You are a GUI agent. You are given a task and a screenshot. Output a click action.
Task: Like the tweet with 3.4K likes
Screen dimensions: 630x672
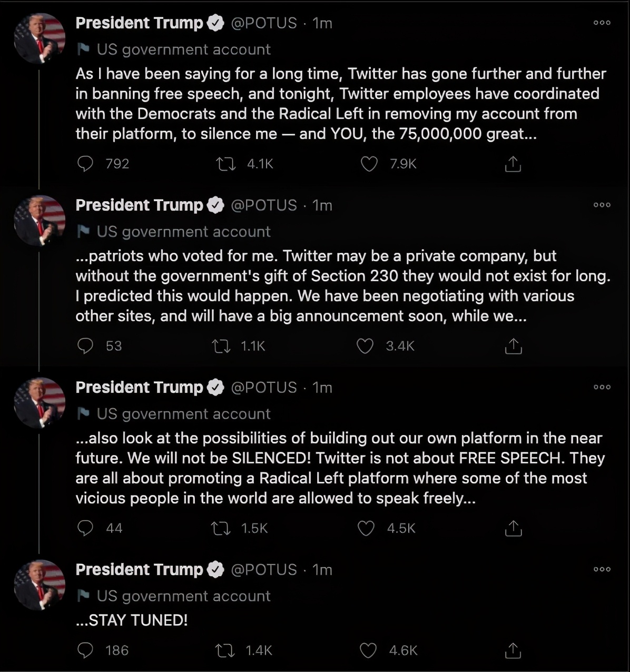click(365, 346)
